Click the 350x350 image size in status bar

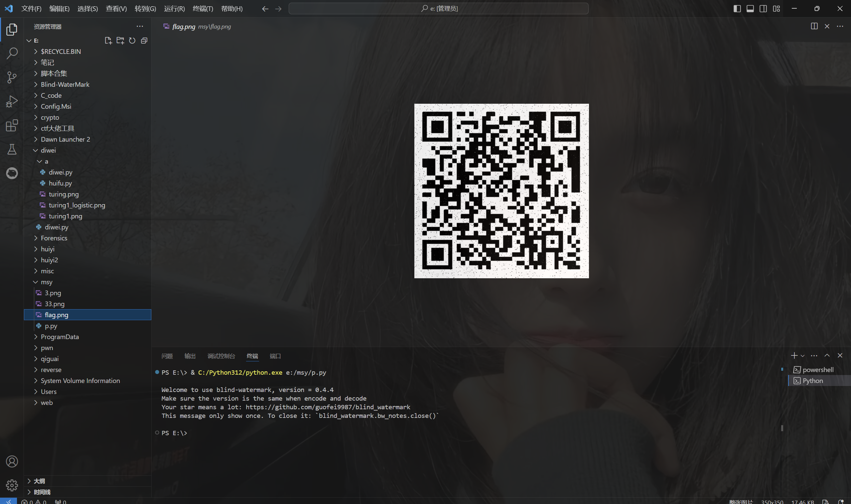[772, 502]
